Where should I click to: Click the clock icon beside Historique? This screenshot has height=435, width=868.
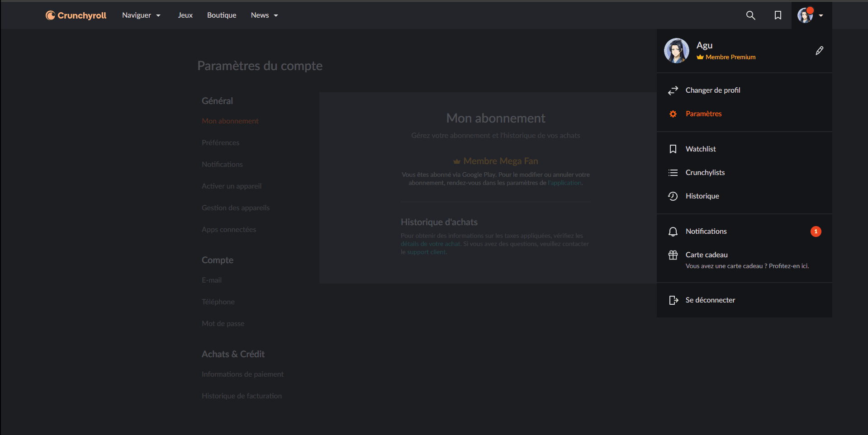click(x=673, y=196)
